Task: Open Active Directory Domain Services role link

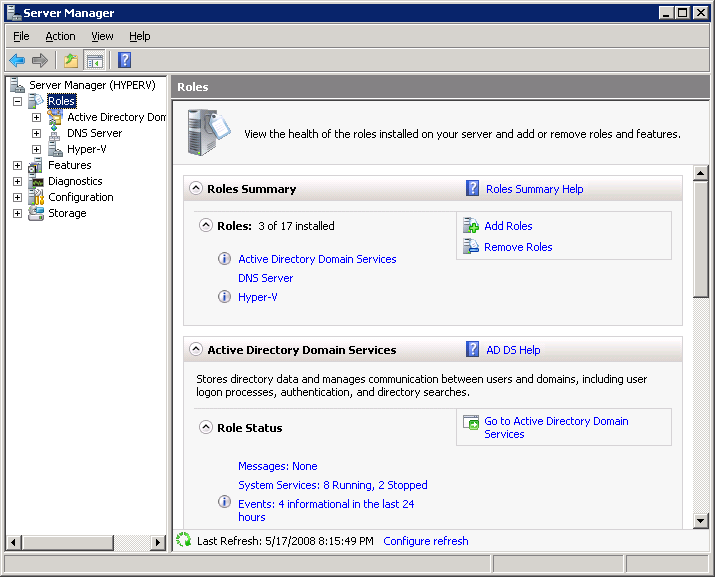Action: coord(317,259)
